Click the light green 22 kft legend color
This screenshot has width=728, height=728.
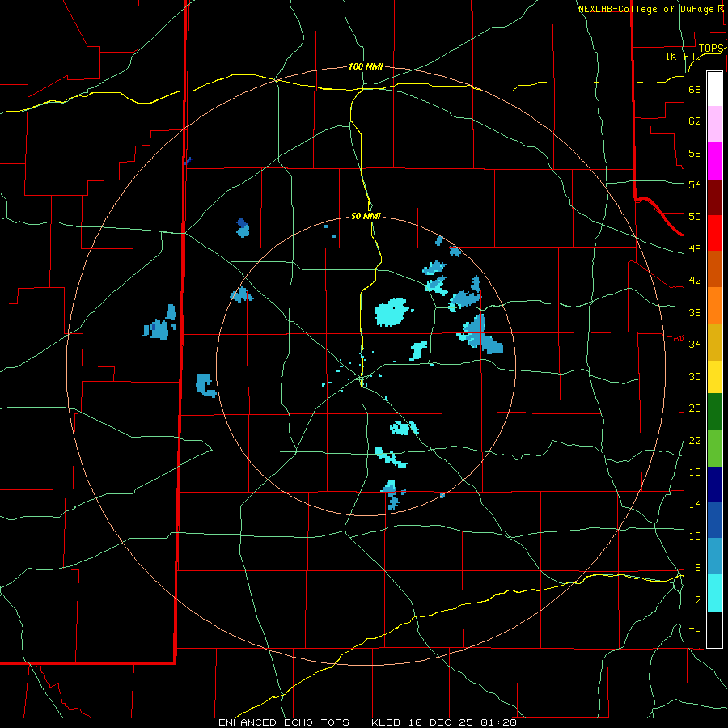coord(714,448)
